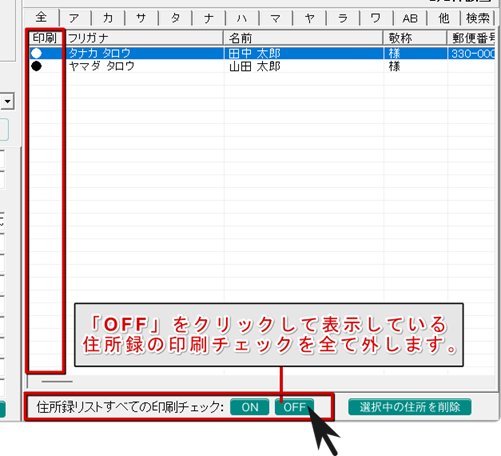
Task: Open the 検索 search tab
Action: pyautogui.click(x=478, y=18)
